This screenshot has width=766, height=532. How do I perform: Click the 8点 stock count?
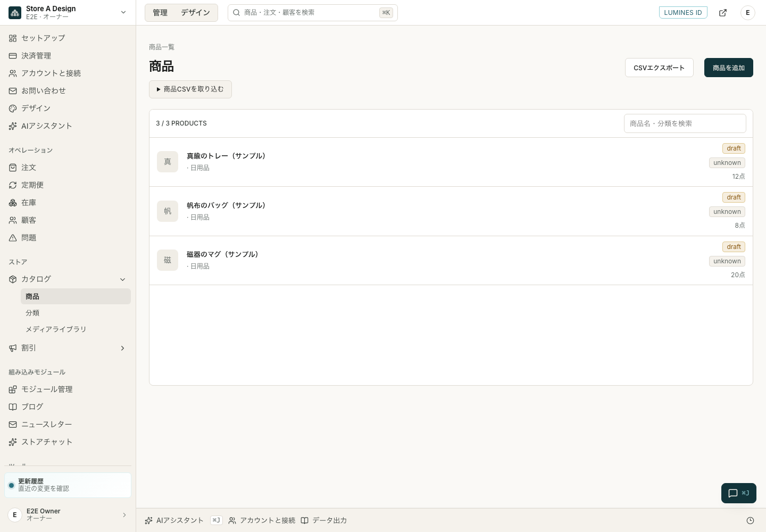740,226
